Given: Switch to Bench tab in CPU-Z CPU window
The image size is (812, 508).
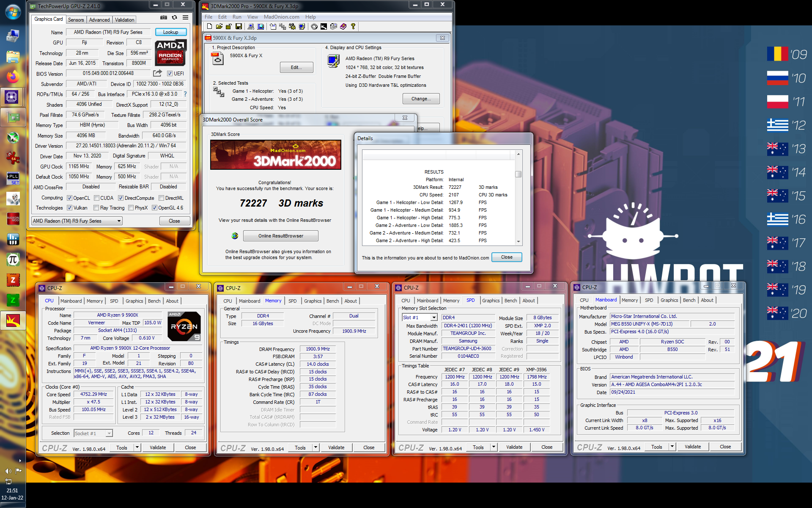Looking at the screenshot, I should click(x=154, y=301).
